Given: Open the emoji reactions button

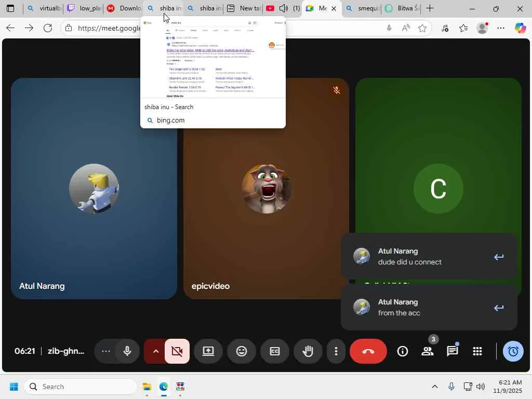Looking at the screenshot, I should (x=241, y=351).
